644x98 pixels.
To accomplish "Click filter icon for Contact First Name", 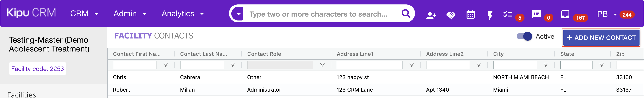I will [165, 65].
